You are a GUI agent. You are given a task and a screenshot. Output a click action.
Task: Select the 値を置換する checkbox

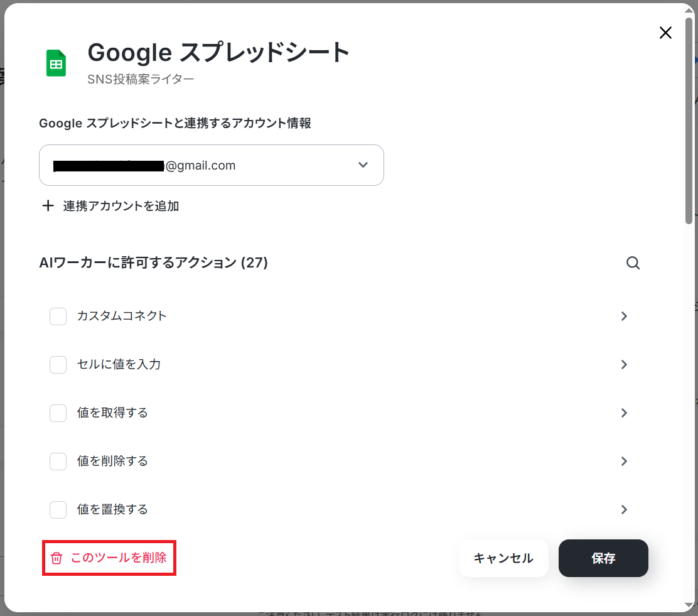[x=58, y=509]
